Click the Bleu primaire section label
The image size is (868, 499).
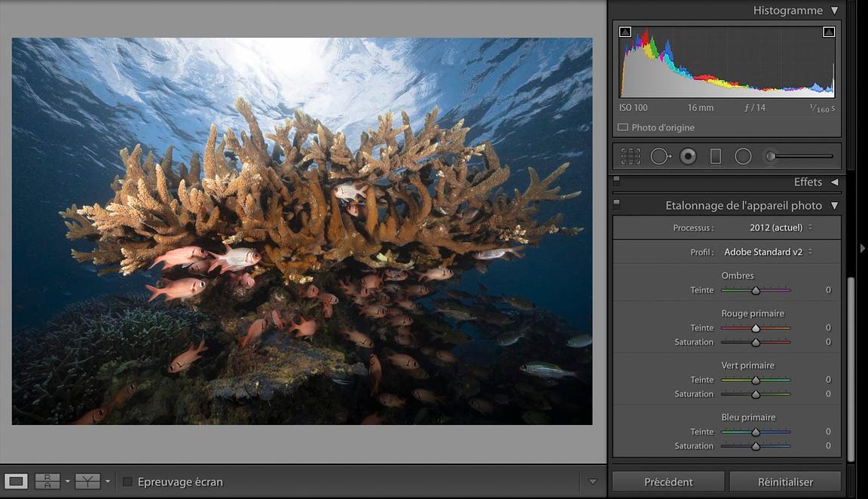(748, 418)
